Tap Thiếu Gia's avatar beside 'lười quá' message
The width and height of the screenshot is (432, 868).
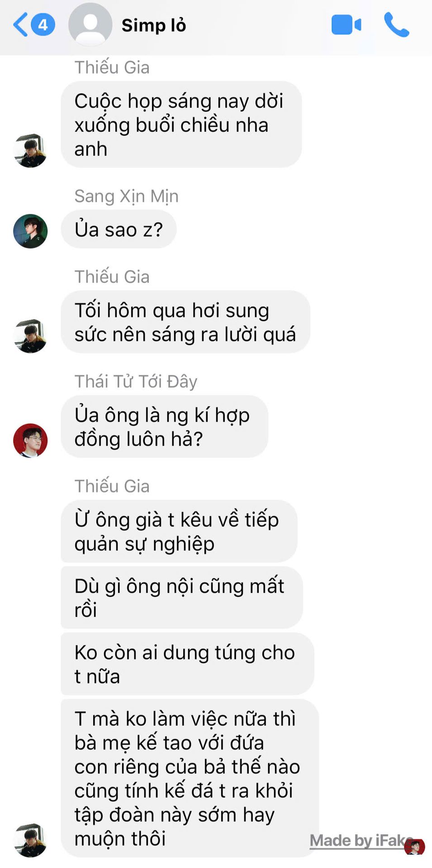click(30, 336)
